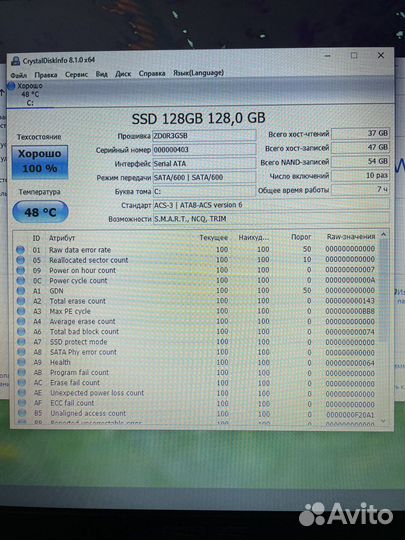Image resolution: width=405 pixels, height=540 pixels.
Task: Click the Интерфейс field Serial ATA
Action: [x=204, y=164]
